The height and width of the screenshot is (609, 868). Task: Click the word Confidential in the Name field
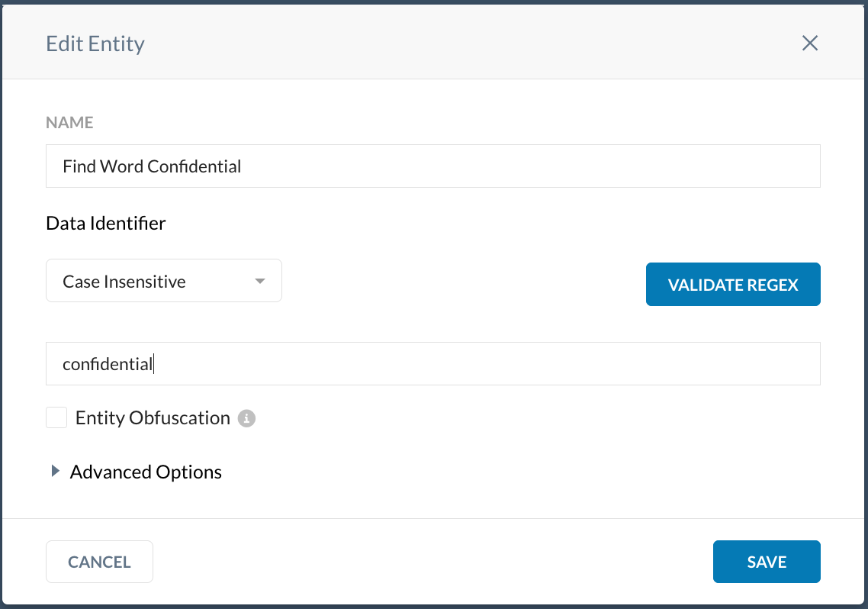[x=194, y=166]
